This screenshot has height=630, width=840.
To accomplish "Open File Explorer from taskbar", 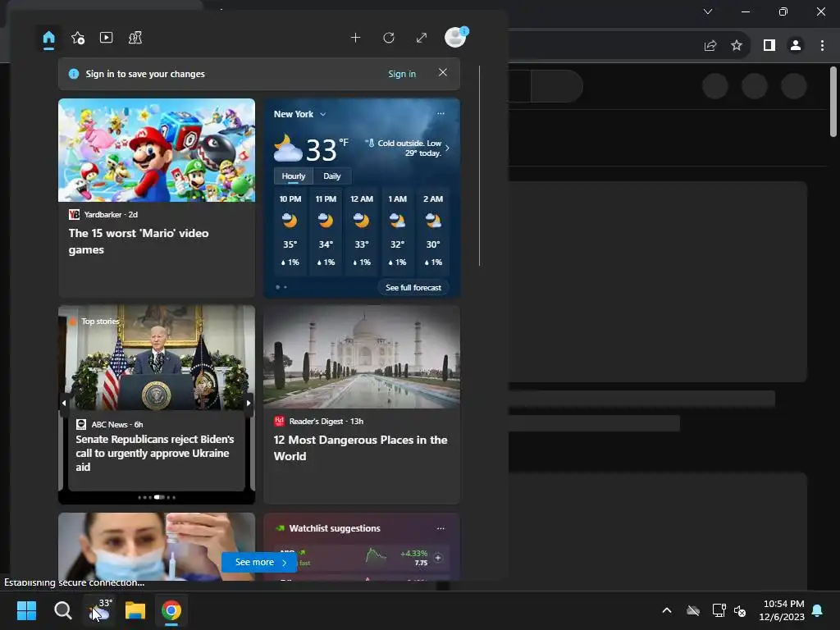I will 135,610.
